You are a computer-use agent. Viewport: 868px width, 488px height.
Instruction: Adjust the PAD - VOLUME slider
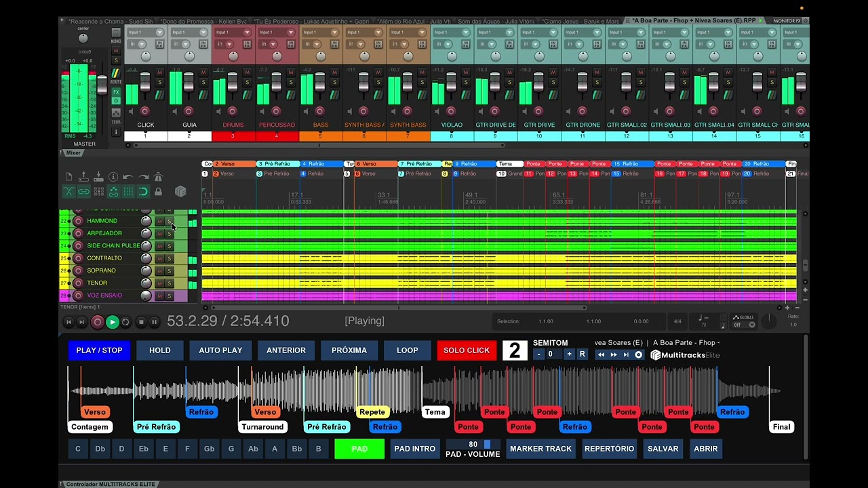pos(473,445)
